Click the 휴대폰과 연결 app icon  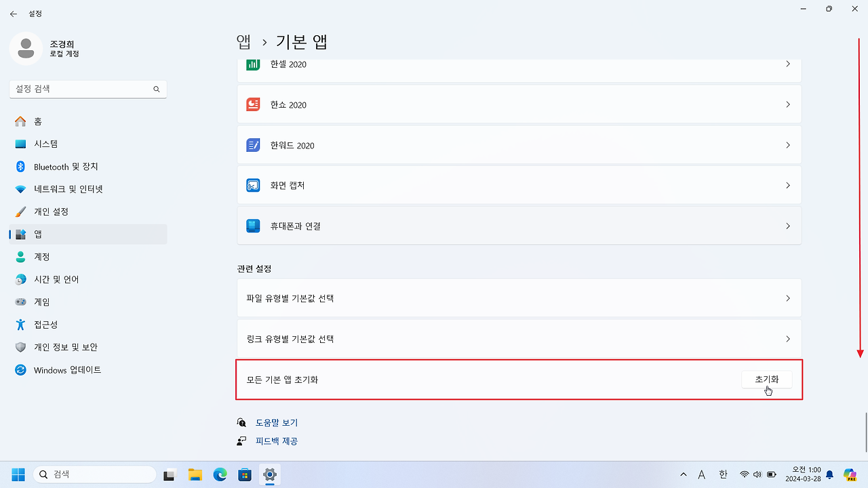pyautogui.click(x=253, y=226)
